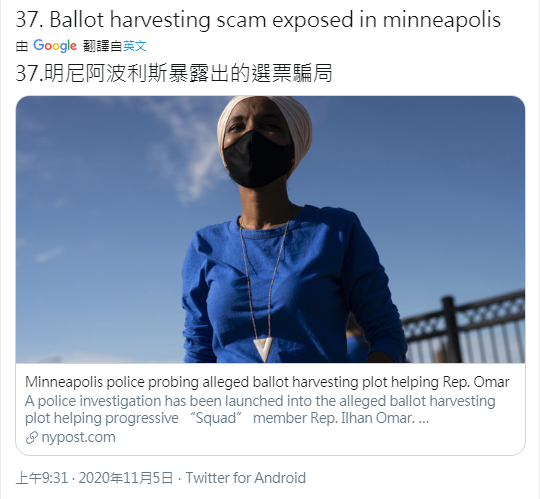Click the 2020年11月5日 tweet date

[x=126, y=478]
